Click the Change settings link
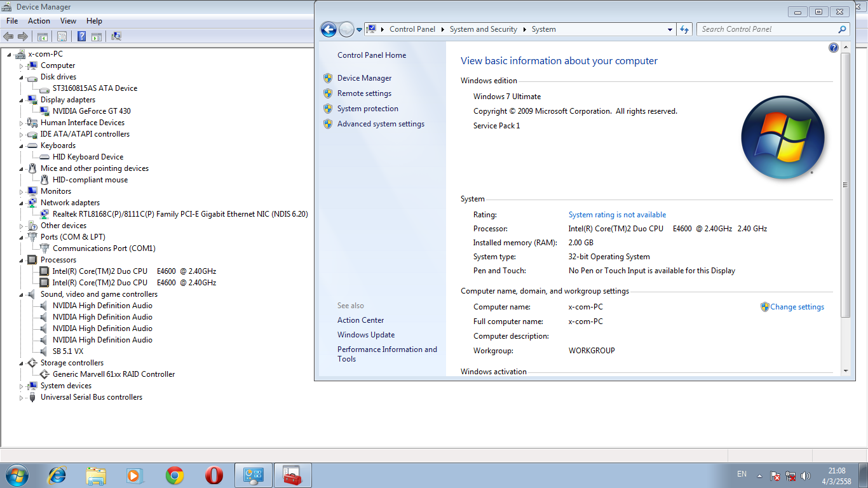This screenshot has height=488, width=868. click(x=797, y=307)
